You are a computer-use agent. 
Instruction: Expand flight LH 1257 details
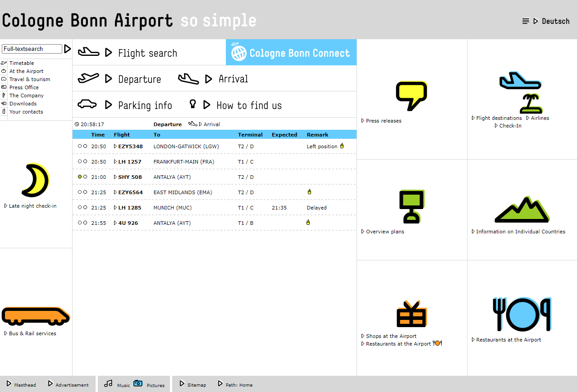(115, 162)
